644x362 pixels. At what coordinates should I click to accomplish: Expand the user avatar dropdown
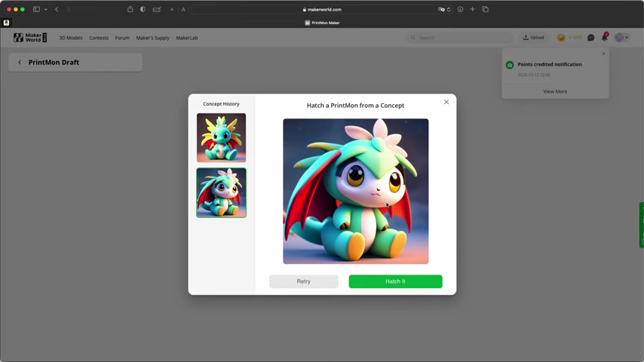pyautogui.click(x=621, y=38)
